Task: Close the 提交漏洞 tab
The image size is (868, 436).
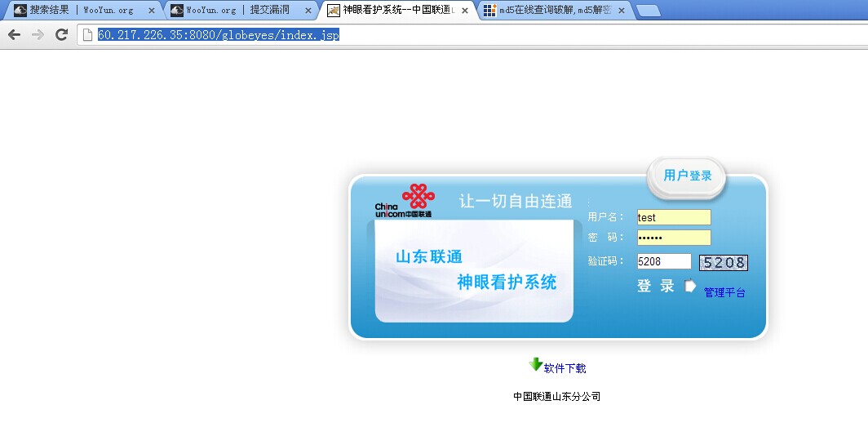Action: tap(308, 11)
